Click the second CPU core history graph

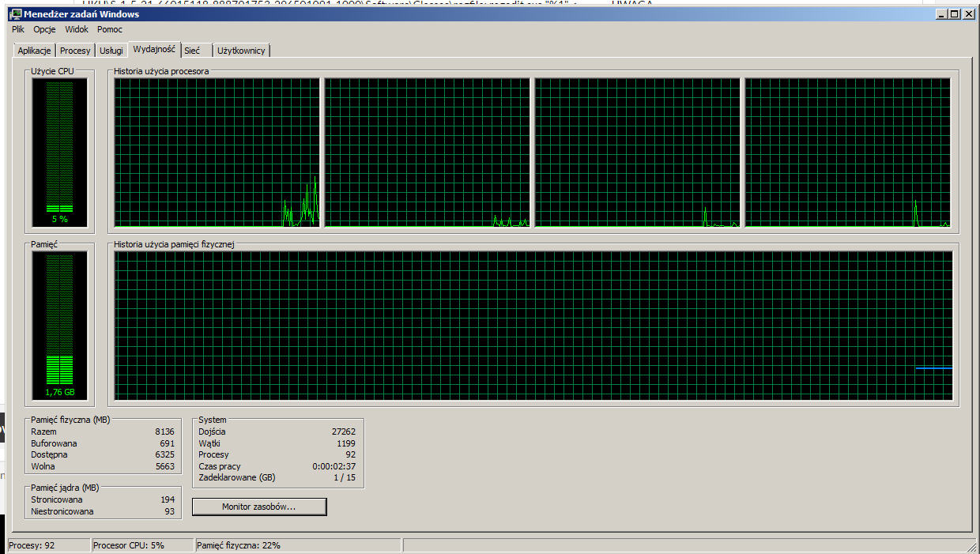(427, 153)
